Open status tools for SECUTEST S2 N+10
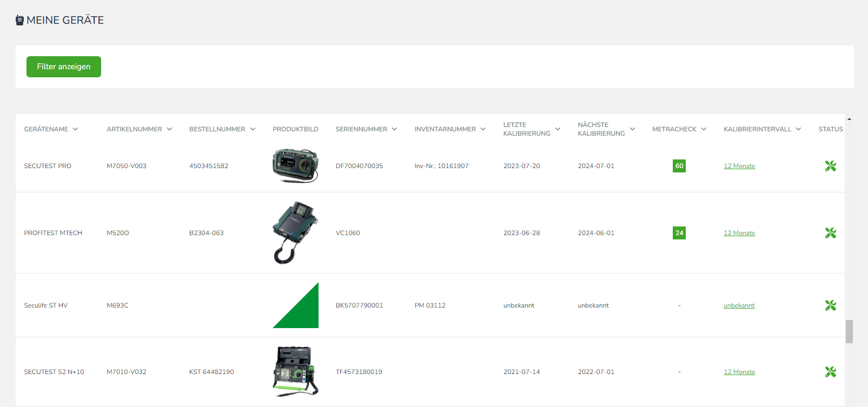Viewport: 868px width, 407px height. pos(831,372)
